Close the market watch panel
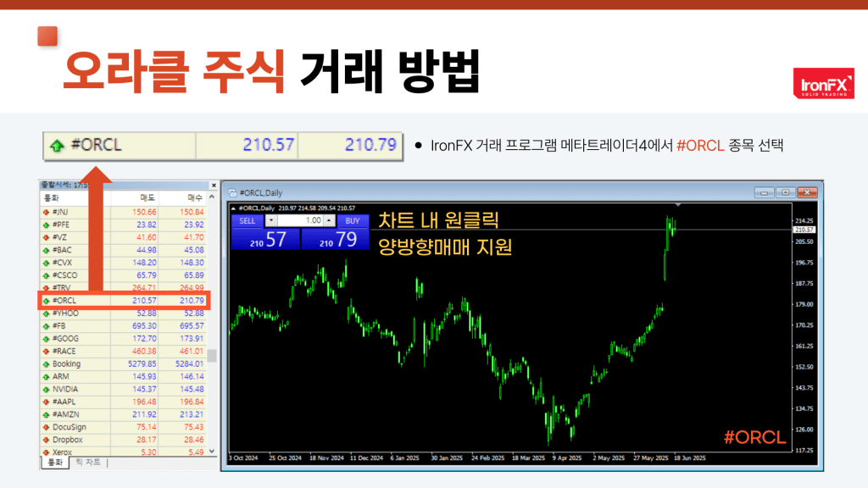This screenshot has height=488, width=868. (214, 186)
